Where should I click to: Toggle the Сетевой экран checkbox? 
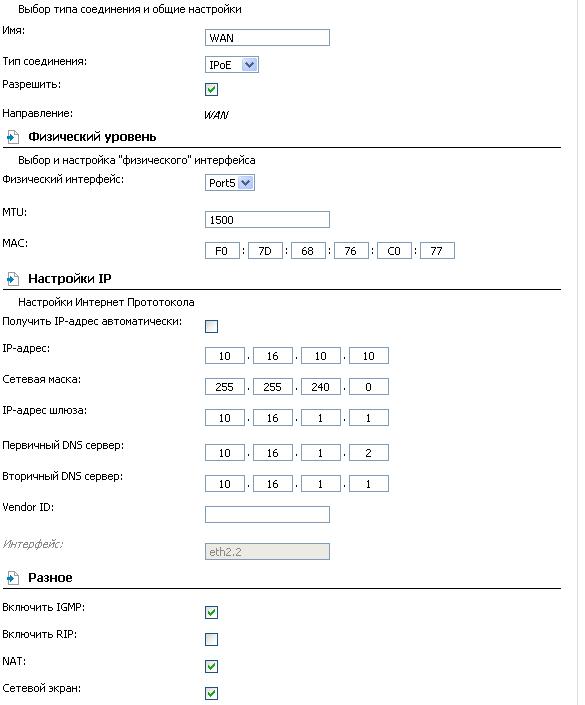pos(211,693)
